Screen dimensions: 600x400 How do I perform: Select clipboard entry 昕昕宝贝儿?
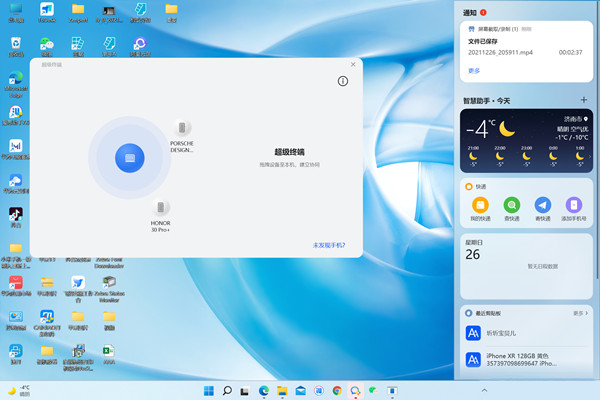click(x=525, y=332)
